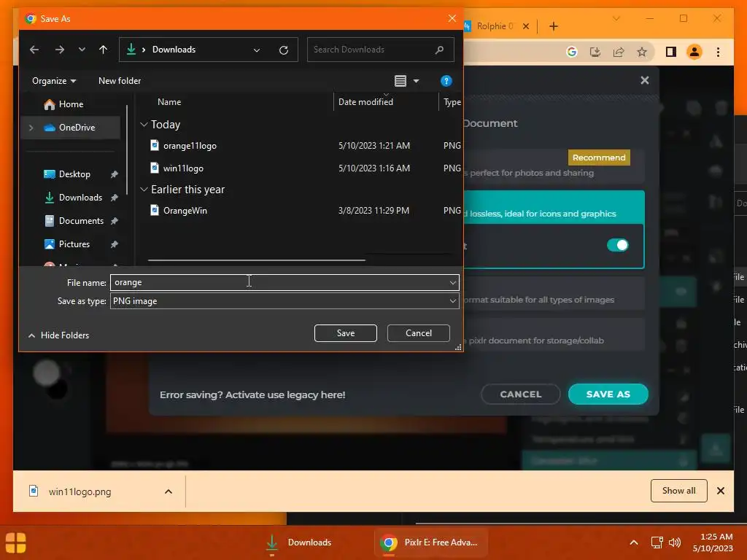
Task: Expand the Downloads address bar dropdown
Action: (257, 50)
